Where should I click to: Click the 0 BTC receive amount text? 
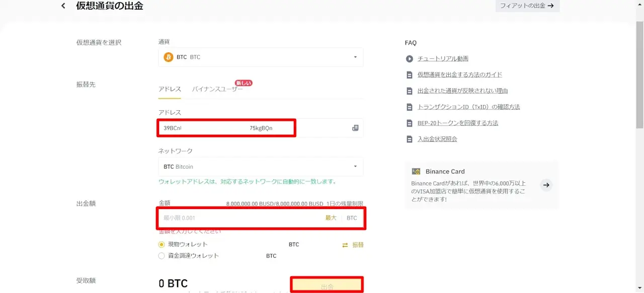173,284
